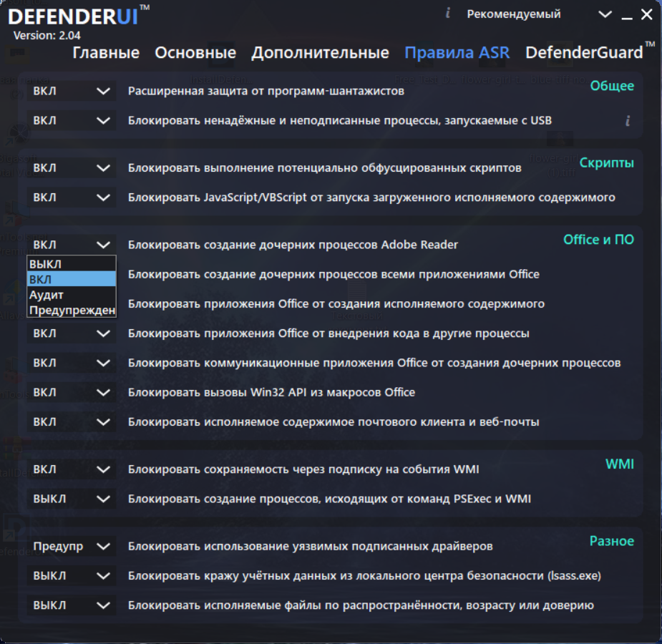The width and height of the screenshot is (662, 644).
Task: Collapse the Adobe Reader rule dropdown
Action: coord(72,245)
